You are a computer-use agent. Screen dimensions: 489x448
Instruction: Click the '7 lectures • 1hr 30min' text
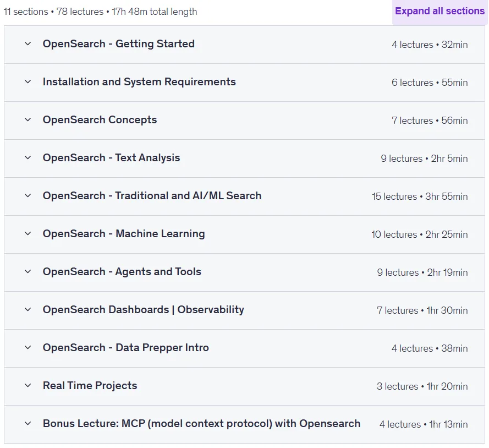422,310
